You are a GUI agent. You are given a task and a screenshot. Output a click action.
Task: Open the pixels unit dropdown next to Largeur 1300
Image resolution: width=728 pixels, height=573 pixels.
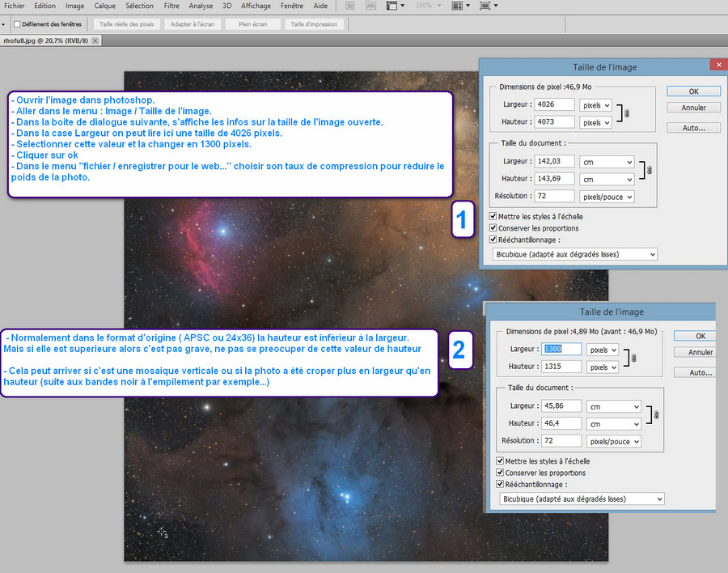click(603, 350)
